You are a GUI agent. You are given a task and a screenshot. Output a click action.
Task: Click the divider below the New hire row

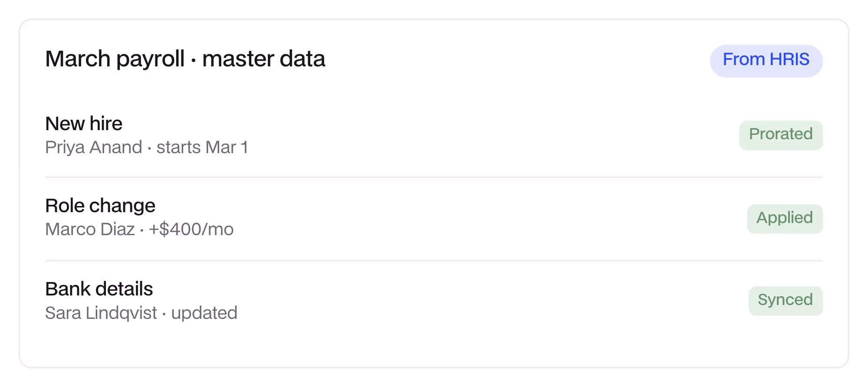point(434,177)
